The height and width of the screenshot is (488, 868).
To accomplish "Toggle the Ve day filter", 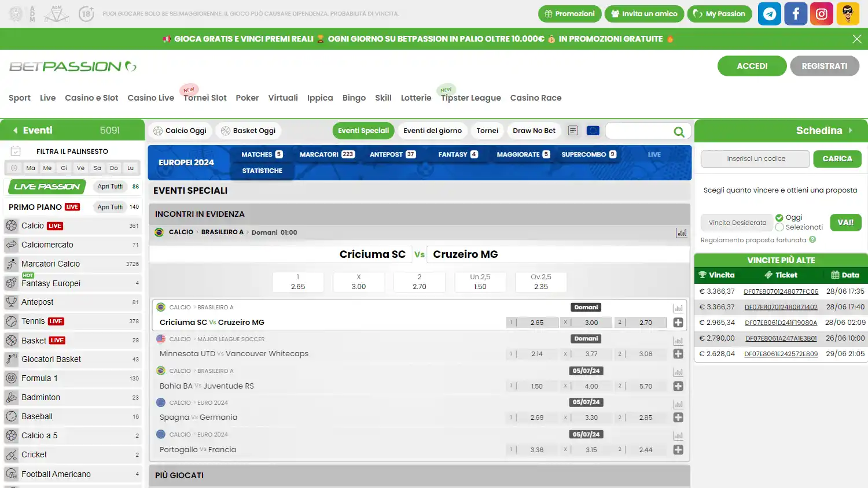I will [x=80, y=168].
